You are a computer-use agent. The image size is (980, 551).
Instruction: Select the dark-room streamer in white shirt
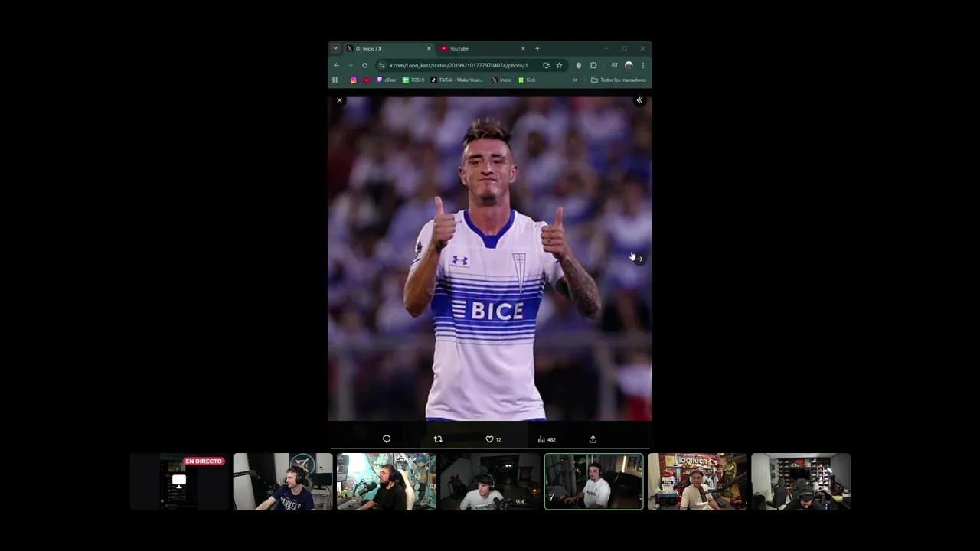coord(490,481)
